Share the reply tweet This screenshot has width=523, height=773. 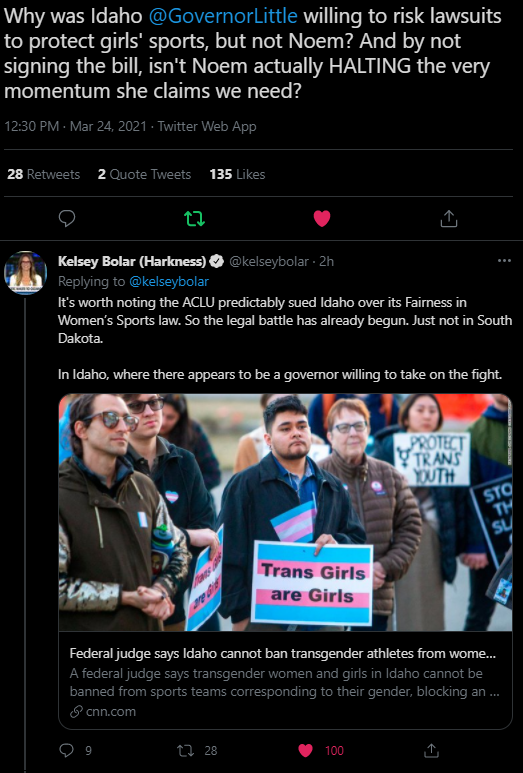click(x=431, y=750)
